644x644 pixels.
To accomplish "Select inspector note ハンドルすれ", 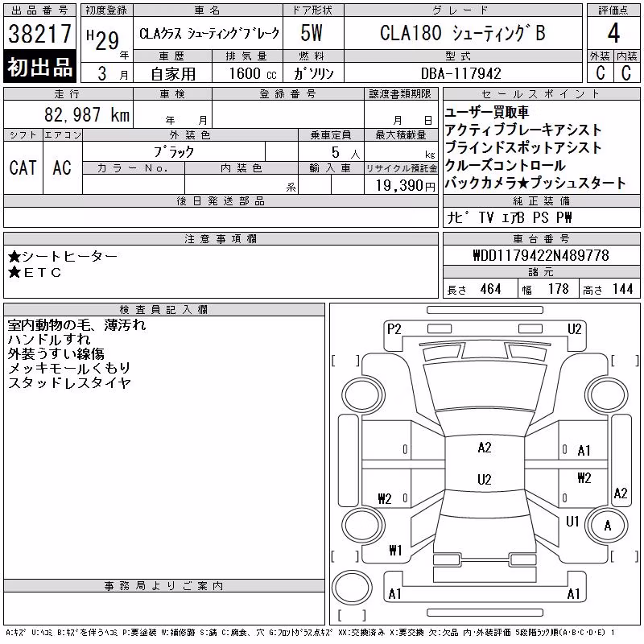I will [49, 339].
